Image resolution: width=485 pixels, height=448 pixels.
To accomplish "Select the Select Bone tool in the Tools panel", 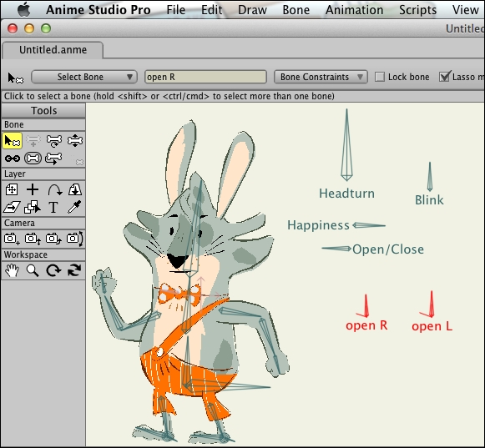I will coord(12,141).
